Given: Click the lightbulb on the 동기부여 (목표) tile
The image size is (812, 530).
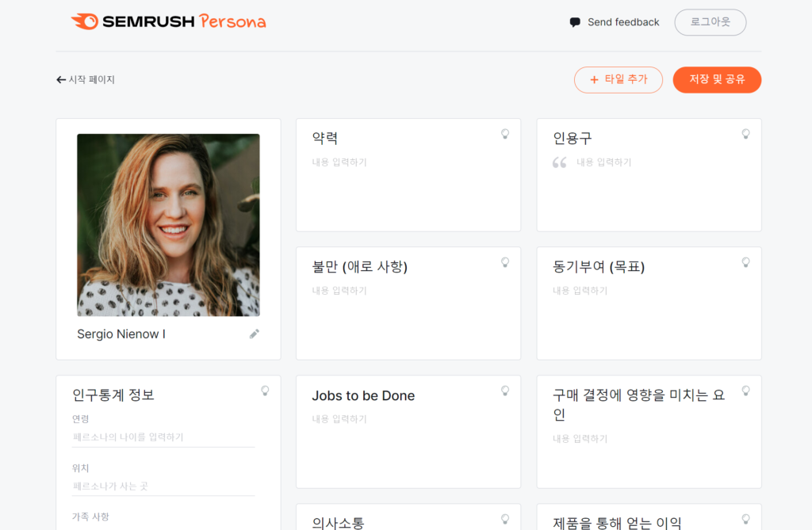Looking at the screenshot, I should click(x=745, y=262).
